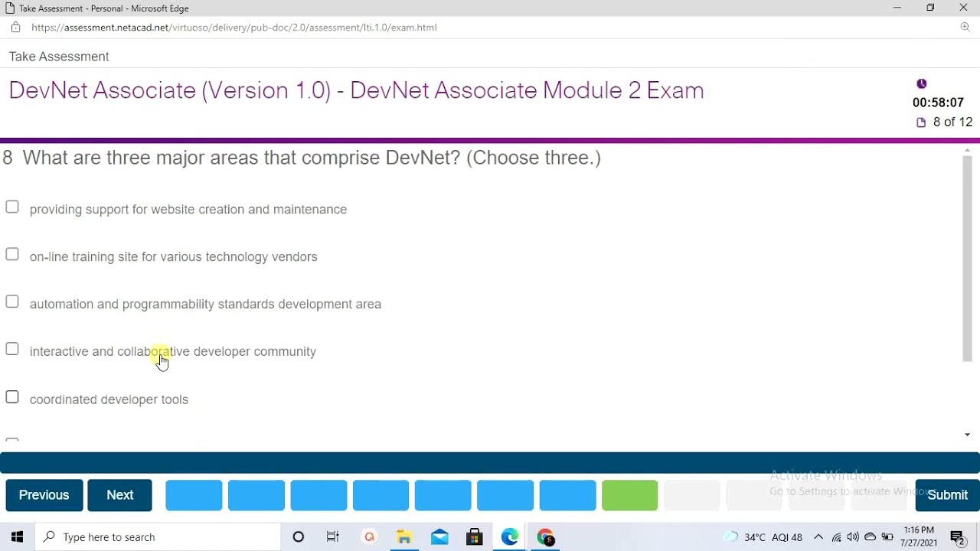Open Microsoft Store from the taskbar
This screenshot has width=980, height=551.
tap(475, 537)
